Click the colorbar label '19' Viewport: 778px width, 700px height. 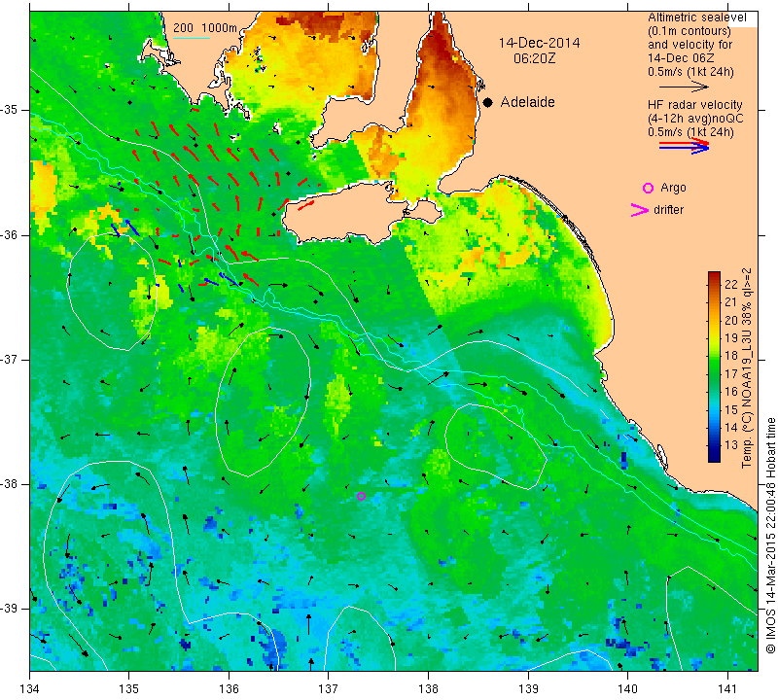[x=731, y=337]
